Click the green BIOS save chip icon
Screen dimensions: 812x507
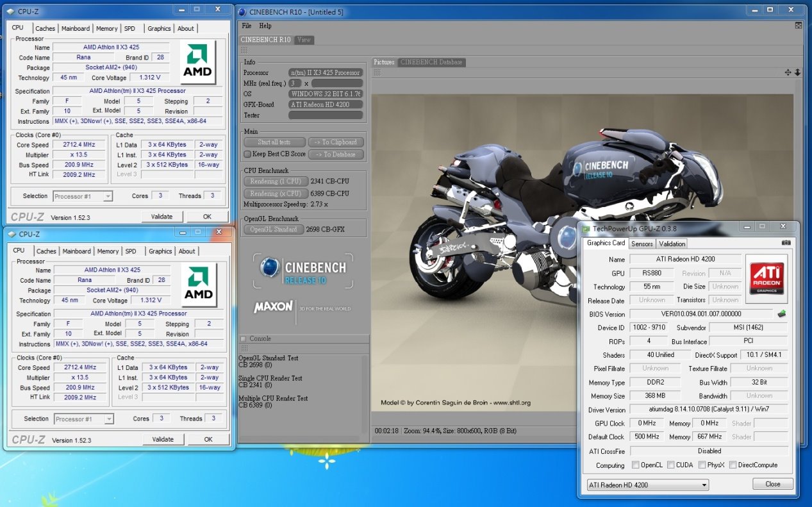click(x=782, y=314)
